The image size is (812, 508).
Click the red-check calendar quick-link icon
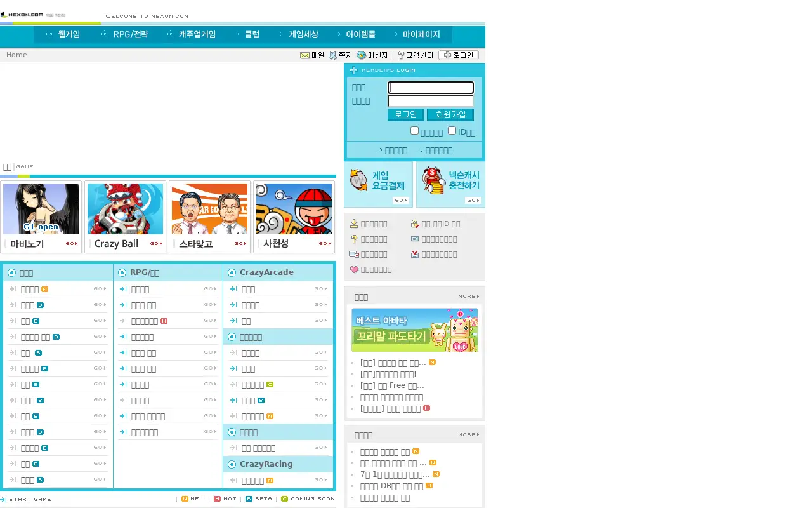tap(415, 255)
